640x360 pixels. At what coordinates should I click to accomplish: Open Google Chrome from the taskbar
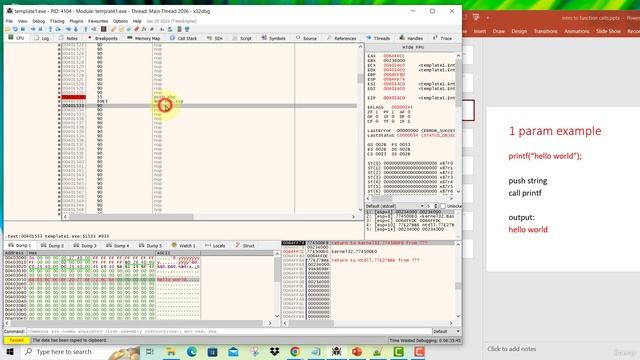[x=295, y=352]
